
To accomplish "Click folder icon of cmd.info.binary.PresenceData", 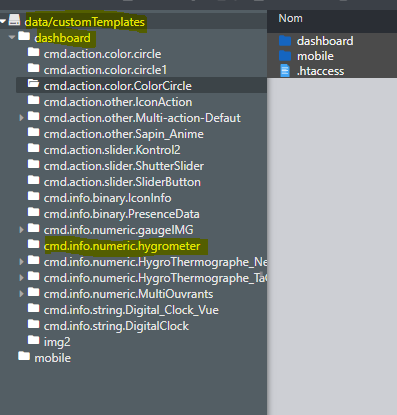I will pyautogui.click(x=33, y=212).
